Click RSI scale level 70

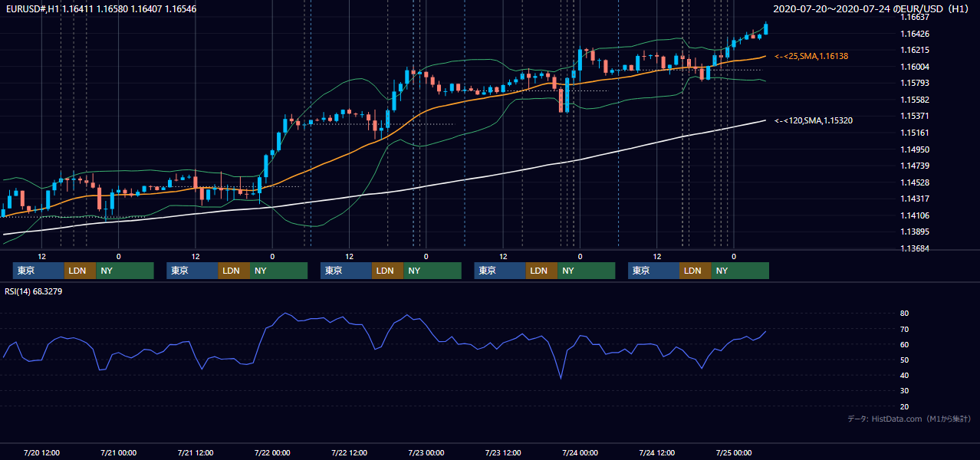click(905, 329)
